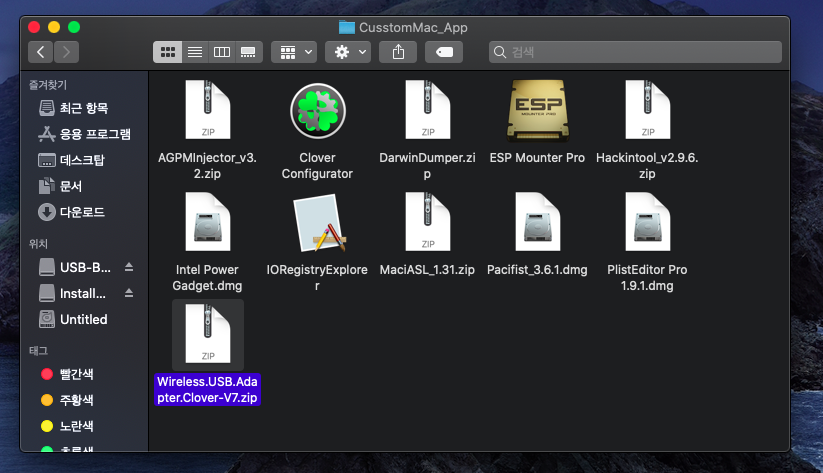Viewport: 823px width, 473px height.
Task: Click the search field 검색
Action: 635,52
